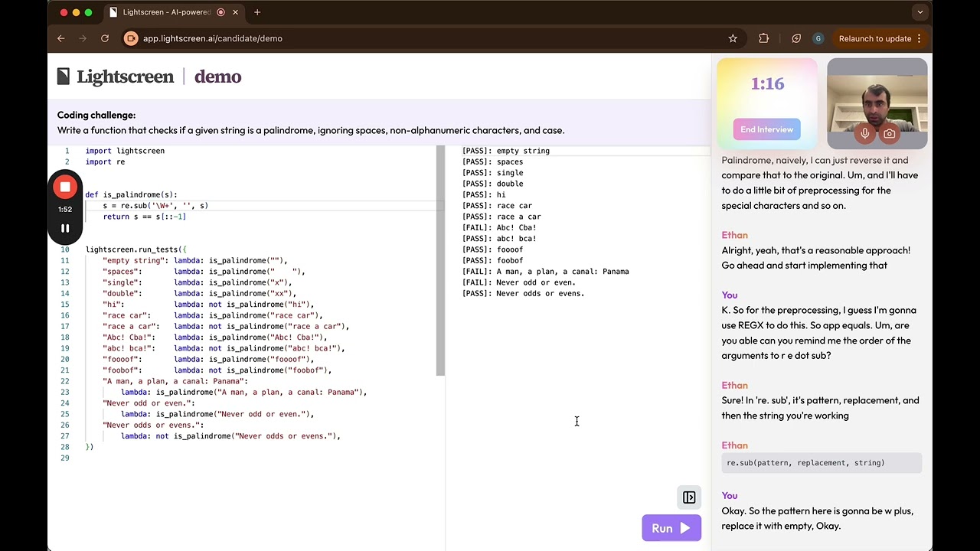
Task: Click line number 29 in the editor
Action: pos(65,458)
